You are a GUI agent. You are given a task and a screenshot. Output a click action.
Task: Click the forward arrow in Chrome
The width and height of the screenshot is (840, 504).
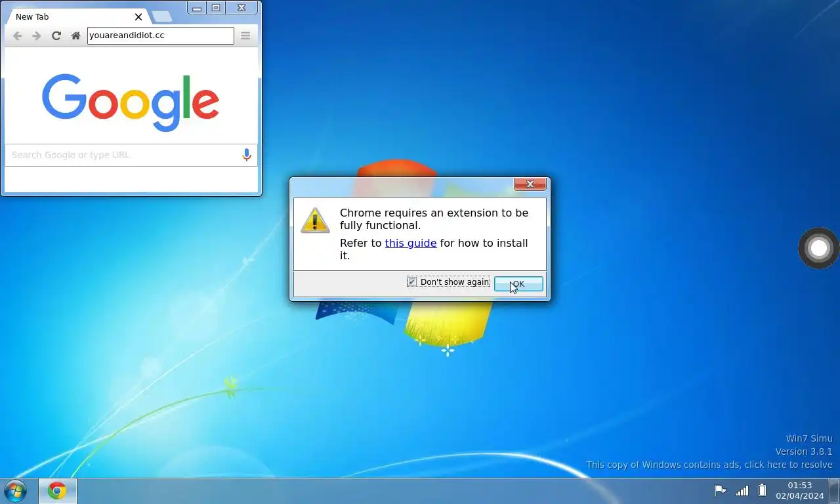pyautogui.click(x=37, y=35)
